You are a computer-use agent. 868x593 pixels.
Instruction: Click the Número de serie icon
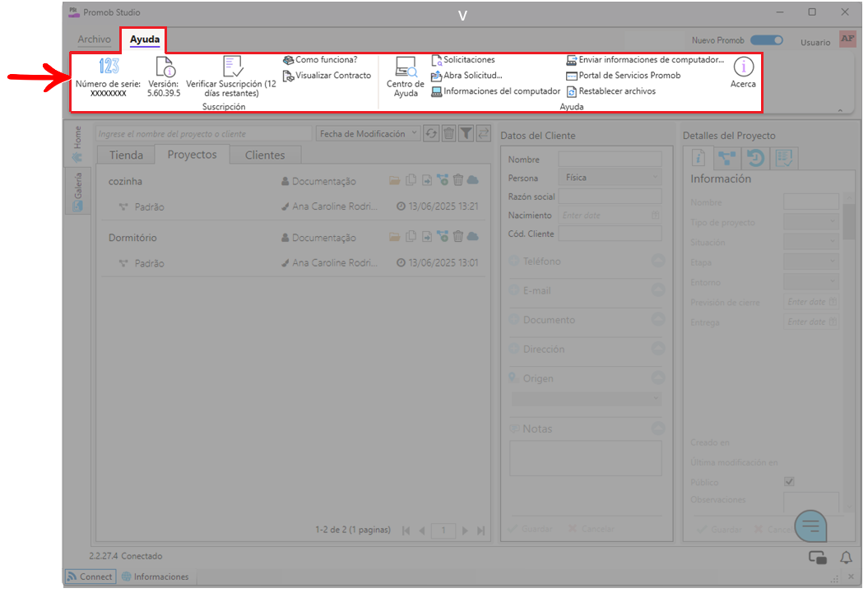(109, 66)
